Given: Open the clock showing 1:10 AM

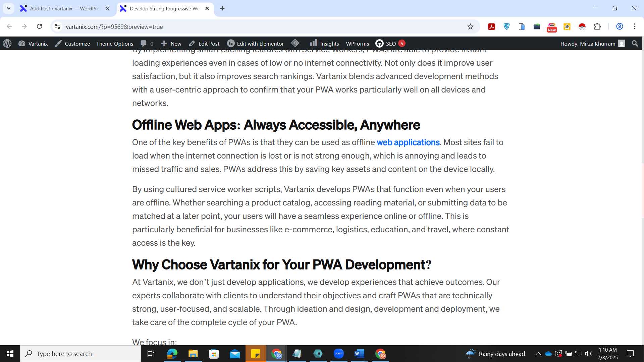Looking at the screenshot, I should click(x=607, y=354).
